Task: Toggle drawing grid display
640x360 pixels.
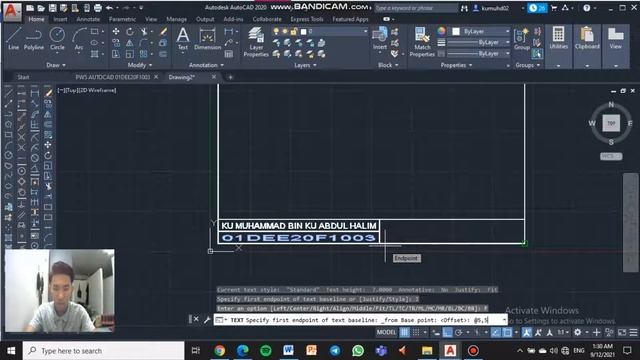Action: (404, 332)
